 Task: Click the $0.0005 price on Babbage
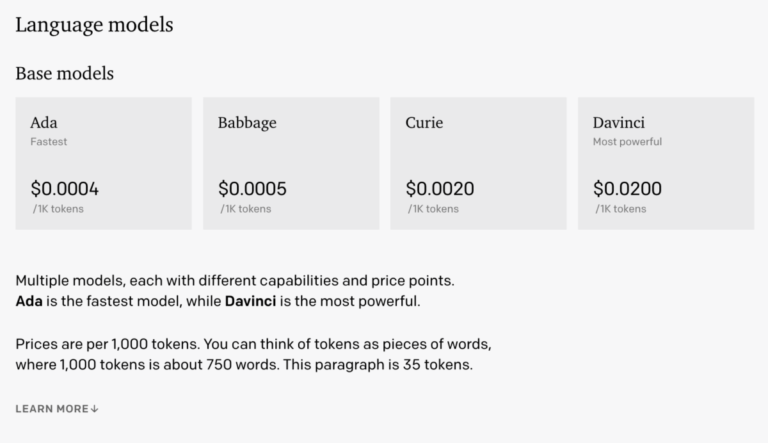pos(252,189)
